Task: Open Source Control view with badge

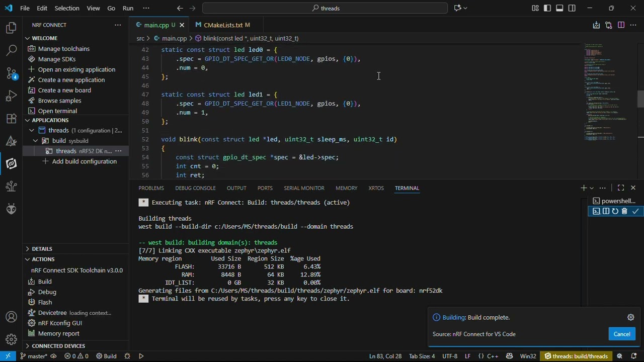Action: (x=11, y=73)
